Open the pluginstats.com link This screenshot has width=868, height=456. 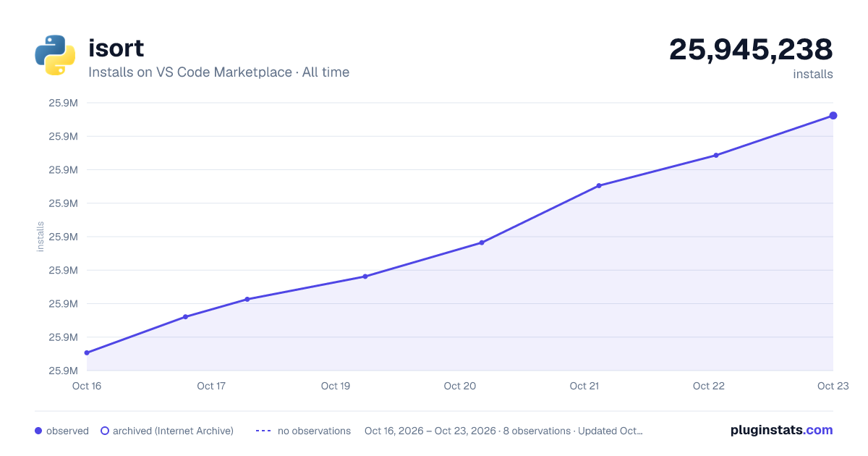tap(782, 430)
